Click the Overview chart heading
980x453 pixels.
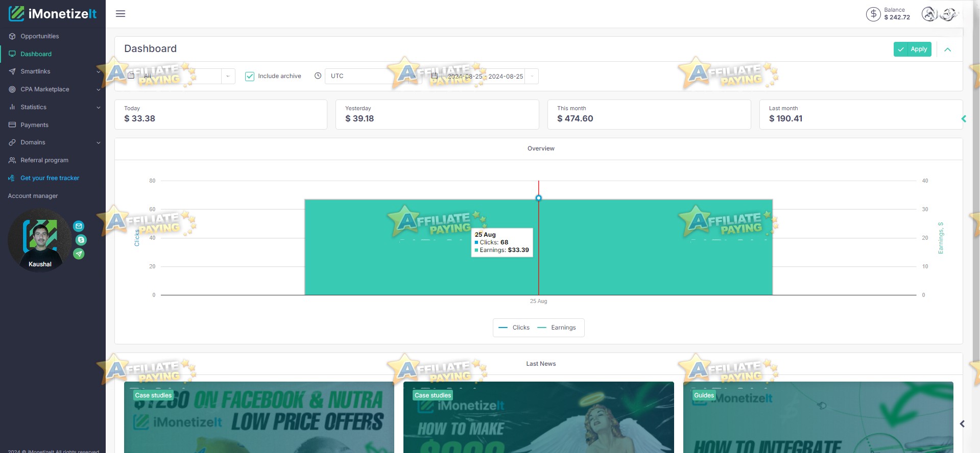(x=541, y=148)
